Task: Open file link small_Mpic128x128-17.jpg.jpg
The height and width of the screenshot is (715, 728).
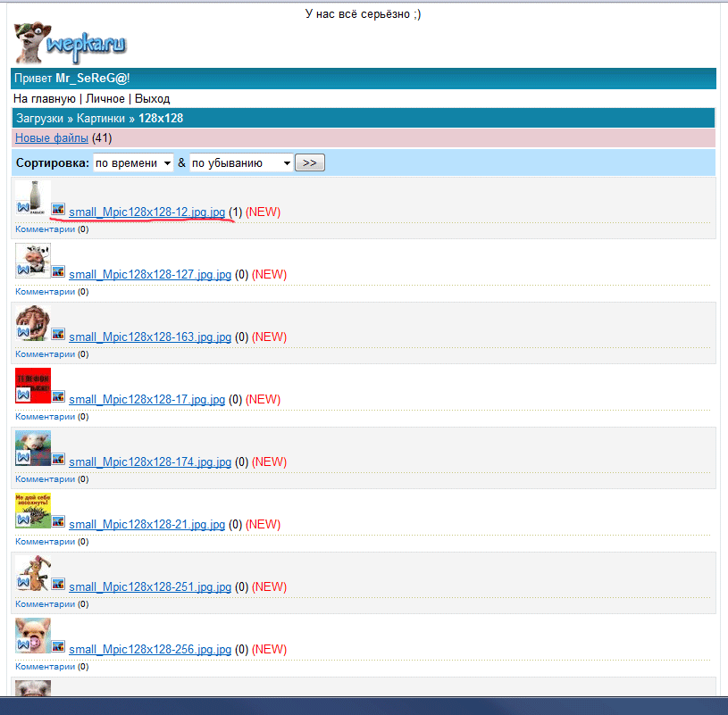Action: click(147, 400)
